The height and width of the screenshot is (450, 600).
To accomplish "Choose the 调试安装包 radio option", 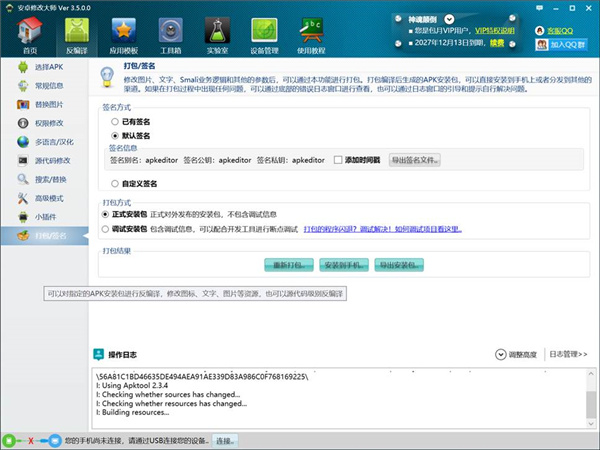I will point(106,228).
